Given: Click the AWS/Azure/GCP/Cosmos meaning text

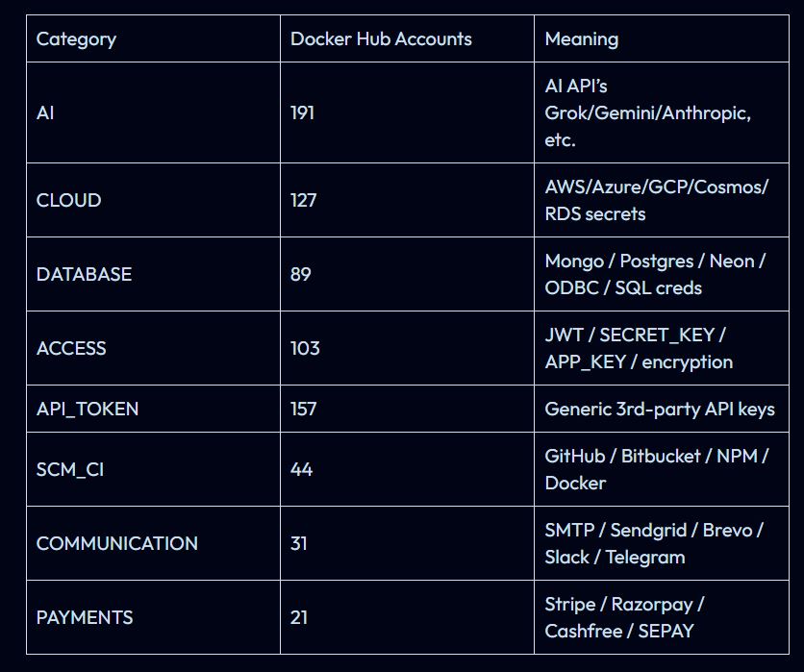Looking at the screenshot, I should [x=657, y=187].
